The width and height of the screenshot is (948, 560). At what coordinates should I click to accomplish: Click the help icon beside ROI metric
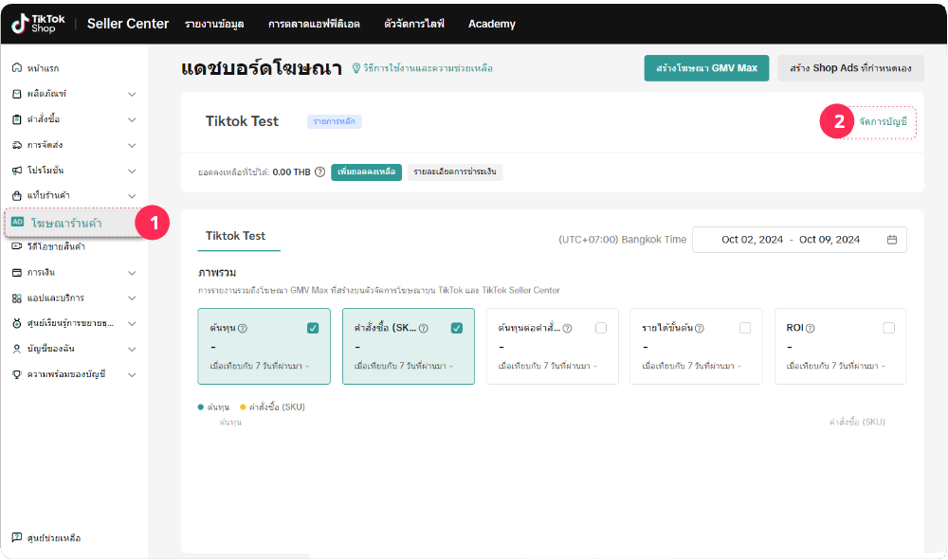click(811, 329)
